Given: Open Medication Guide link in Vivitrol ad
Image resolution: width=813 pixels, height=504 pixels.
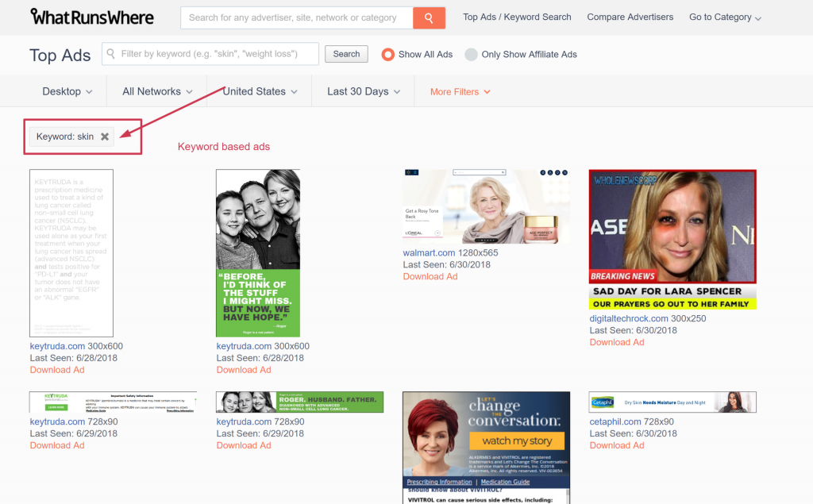Looking at the screenshot, I should (505, 482).
